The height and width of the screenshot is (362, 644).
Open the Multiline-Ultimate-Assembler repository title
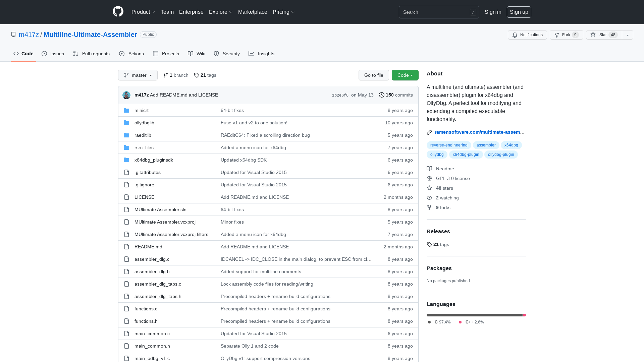click(90, 35)
